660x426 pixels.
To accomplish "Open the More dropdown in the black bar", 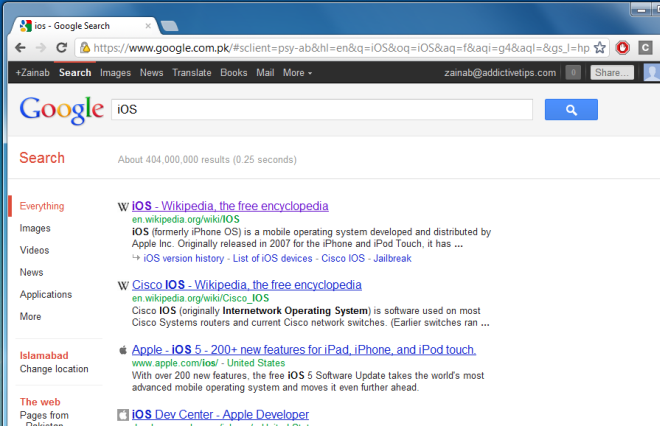I will tap(297, 73).
